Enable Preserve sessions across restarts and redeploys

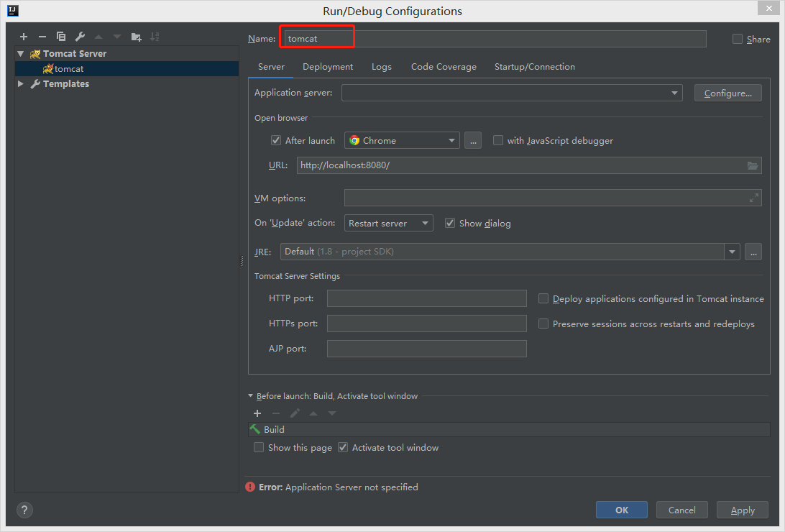[543, 324]
